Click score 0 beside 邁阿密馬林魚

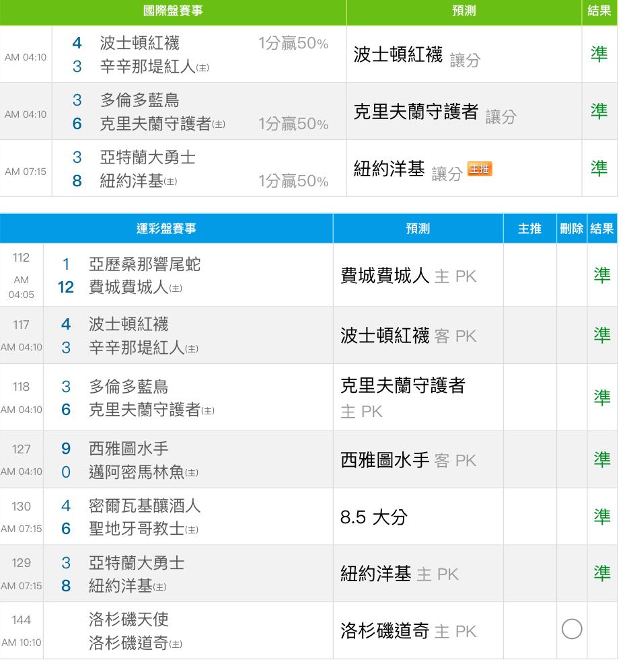click(65, 472)
